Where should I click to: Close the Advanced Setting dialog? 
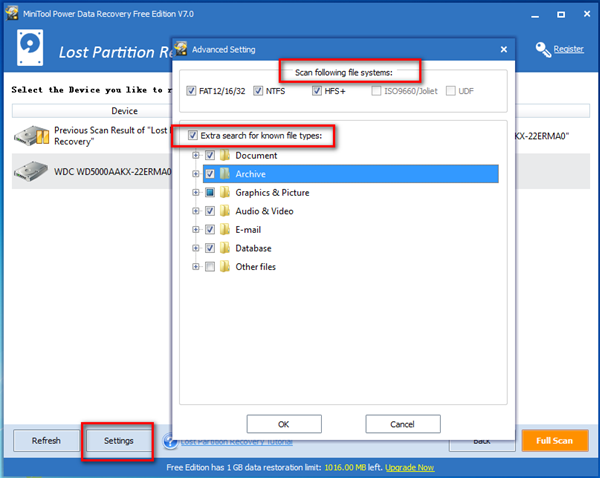[504, 49]
